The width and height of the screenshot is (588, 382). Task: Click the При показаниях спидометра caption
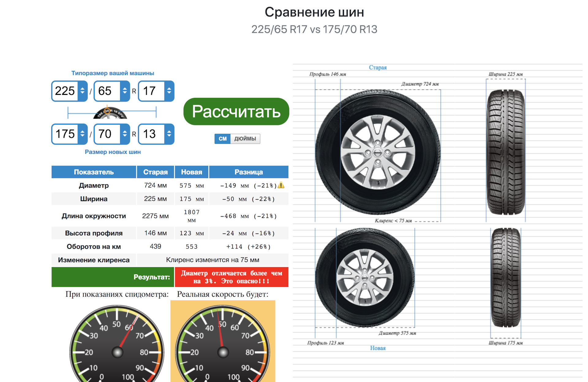click(x=117, y=294)
